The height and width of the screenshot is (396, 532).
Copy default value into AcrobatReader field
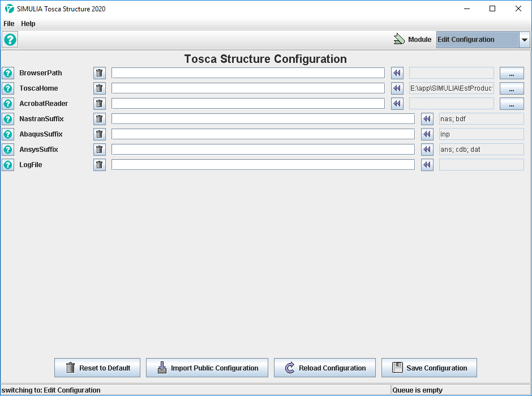click(397, 104)
